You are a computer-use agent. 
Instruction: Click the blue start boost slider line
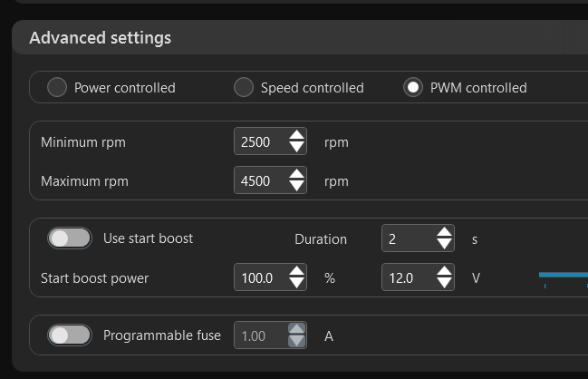563,274
